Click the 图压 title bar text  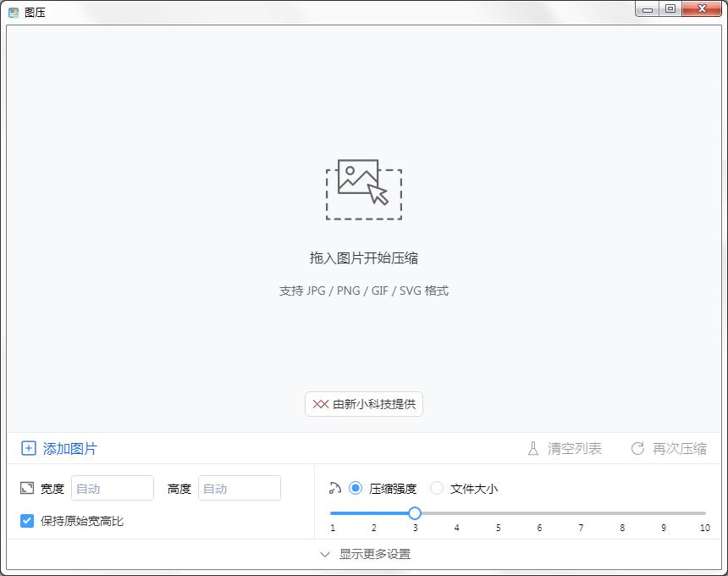click(33, 12)
